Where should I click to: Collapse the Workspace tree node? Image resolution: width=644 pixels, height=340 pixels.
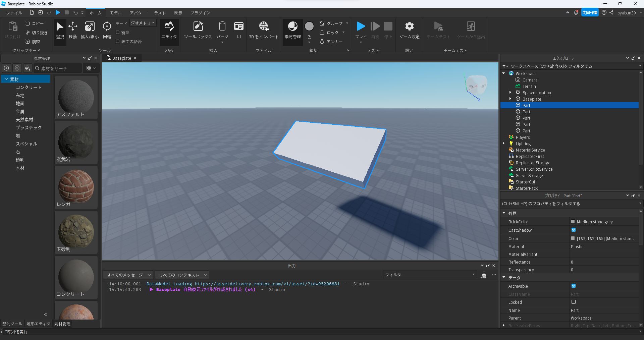(504, 73)
